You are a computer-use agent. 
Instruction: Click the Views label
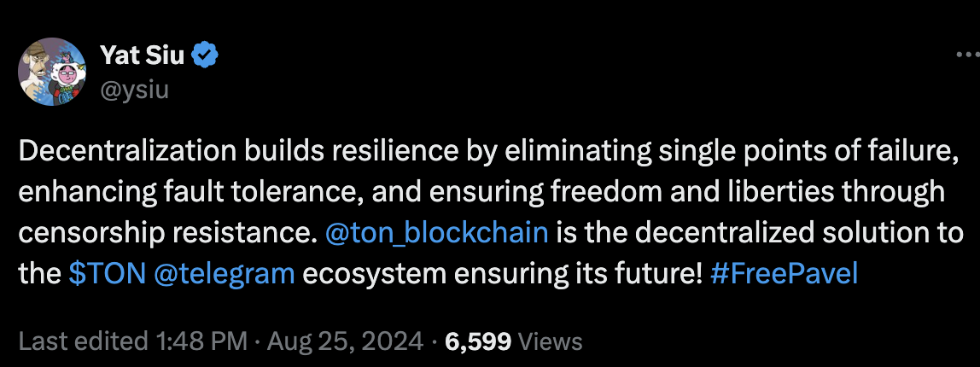coord(551,341)
